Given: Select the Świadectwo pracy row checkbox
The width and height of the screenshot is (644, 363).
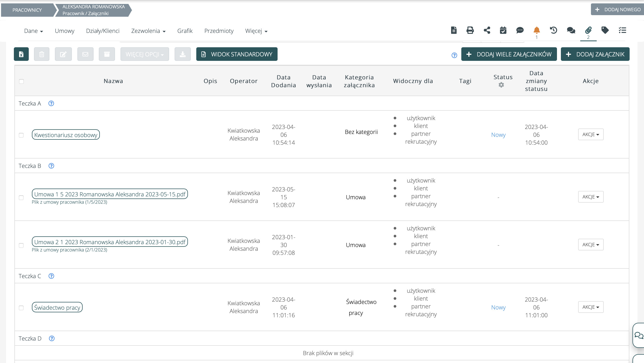Looking at the screenshot, I should click(x=21, y=308).
